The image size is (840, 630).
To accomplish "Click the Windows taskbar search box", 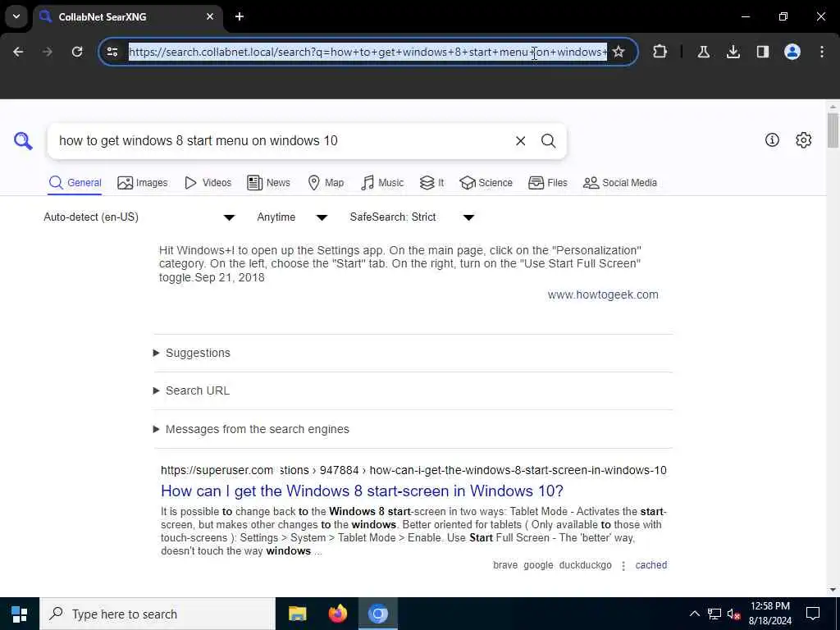I will click(x=157, y=614).
